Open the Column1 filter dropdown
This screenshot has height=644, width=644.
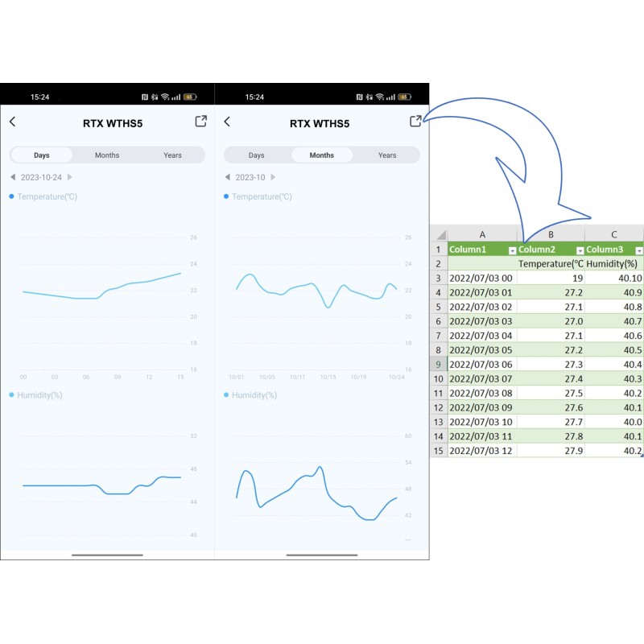point(512,250)
